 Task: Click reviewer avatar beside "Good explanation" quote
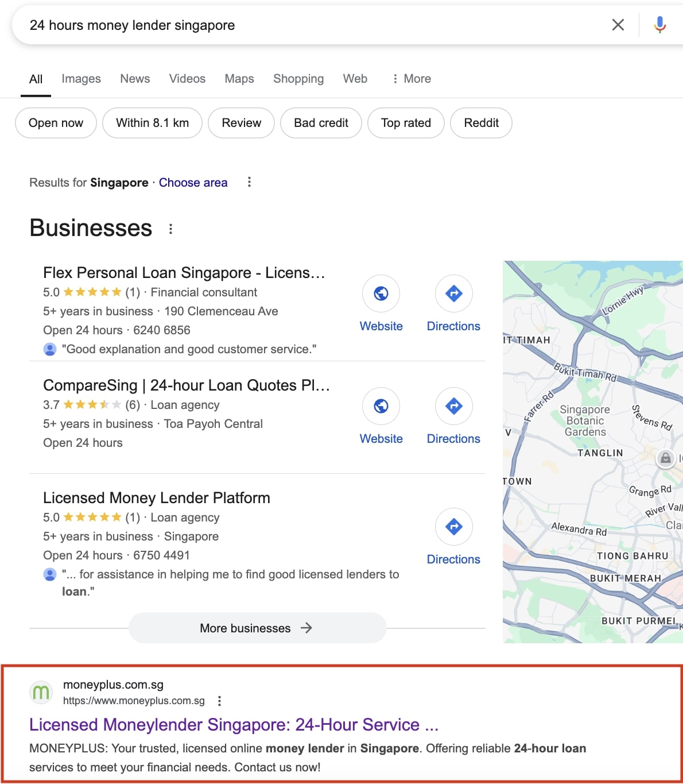pyautogui.click(x=50, y=349)
